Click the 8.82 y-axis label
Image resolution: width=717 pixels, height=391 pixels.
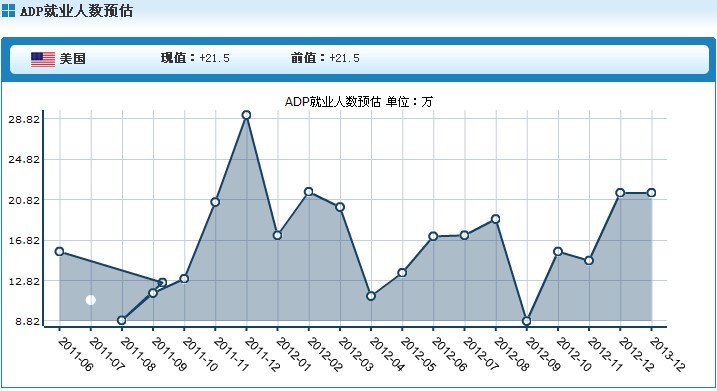coord(27,321)
